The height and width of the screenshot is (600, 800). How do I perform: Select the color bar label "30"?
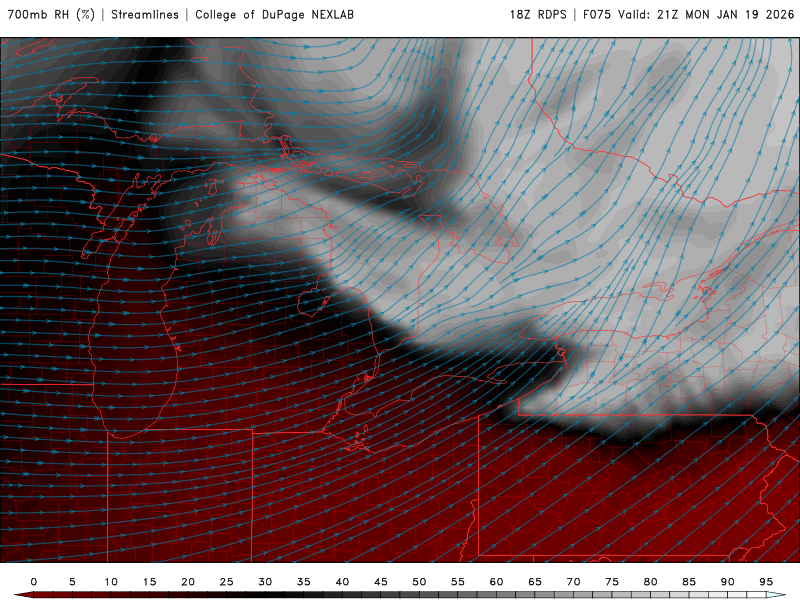(265, 582)
